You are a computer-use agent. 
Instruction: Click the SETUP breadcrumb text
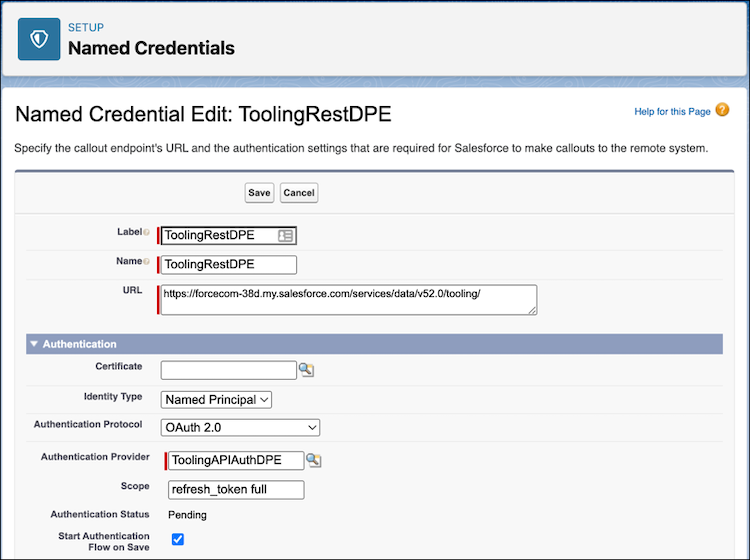pyautogui.click(x=86, y=27)
